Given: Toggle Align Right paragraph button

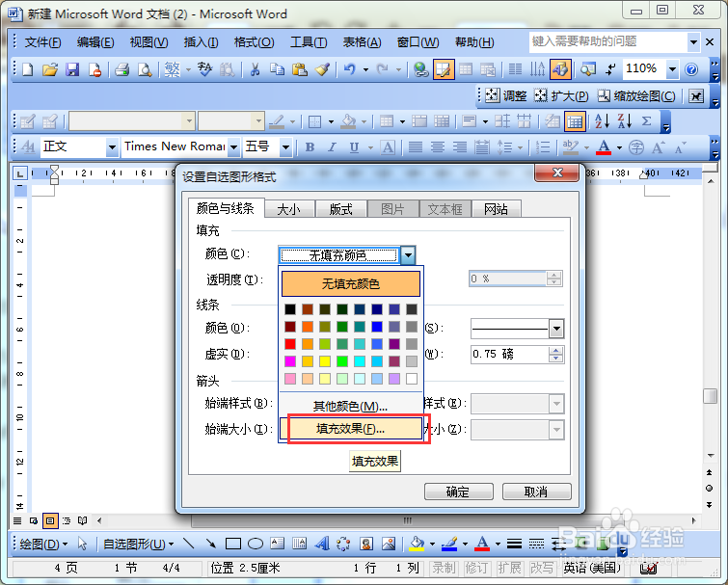Looking at the screenshot, I should tap(460, 147).
